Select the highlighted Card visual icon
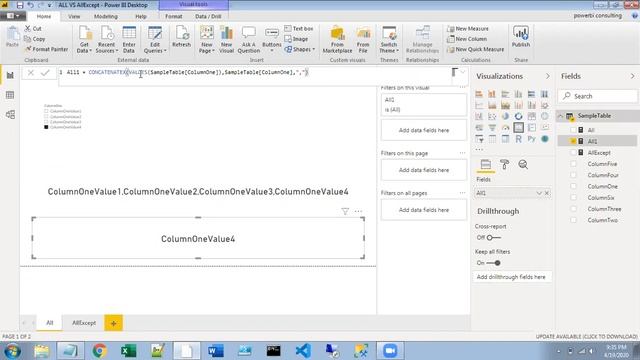The image size is (640, 360). pyautogui.click(x=518, y=128)
